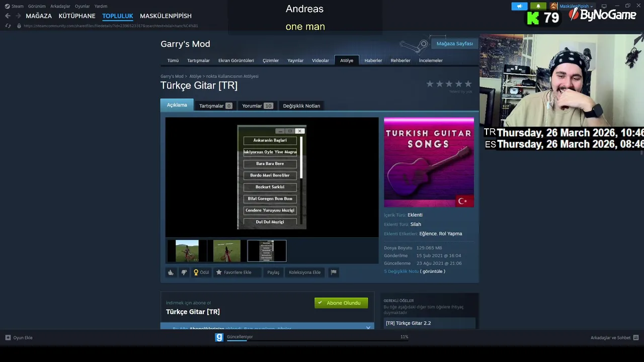Click Garry's Mod breadcrumb link
Image resolution: width=644 pixels, height=362 pixels.
tap(172, 76)
